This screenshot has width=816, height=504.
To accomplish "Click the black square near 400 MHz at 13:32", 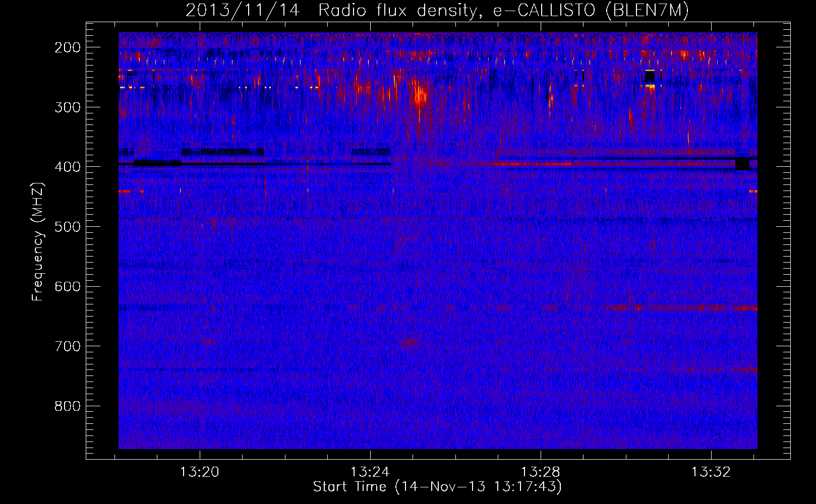I will [x=742, y=164].
